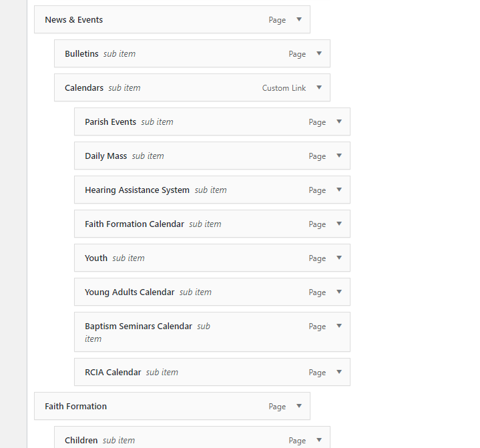Click the RCIA Calendar item title
480x448 pixels.
pos(113,373)
